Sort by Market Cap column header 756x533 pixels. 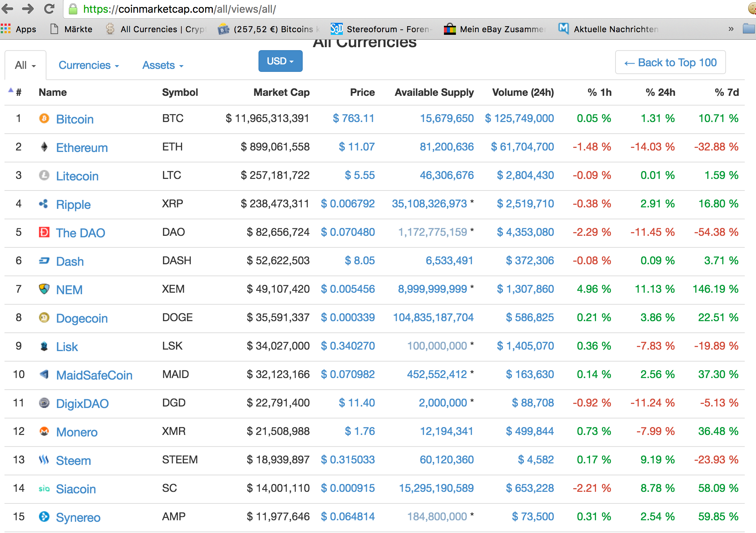tap(282, 92)
